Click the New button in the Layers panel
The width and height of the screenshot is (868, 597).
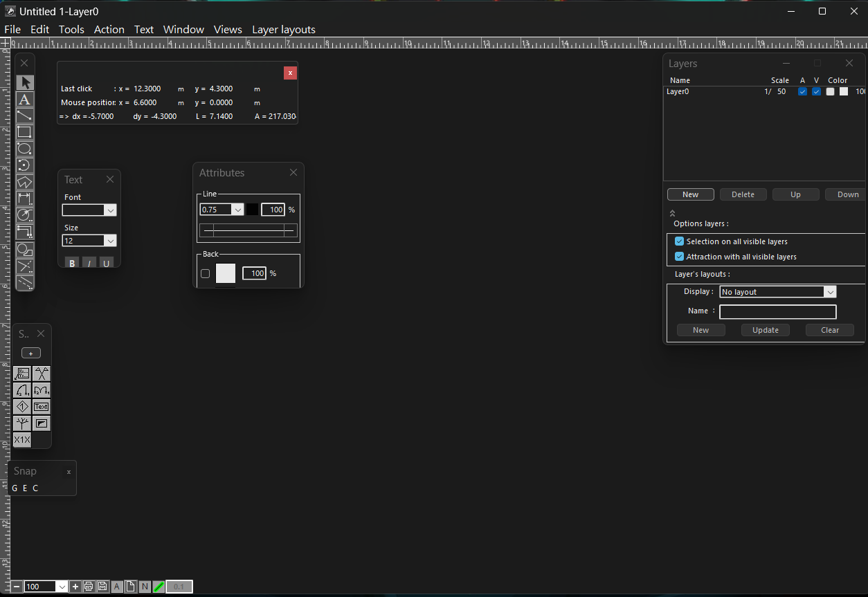pyautogui.click(x=690, y=194)
